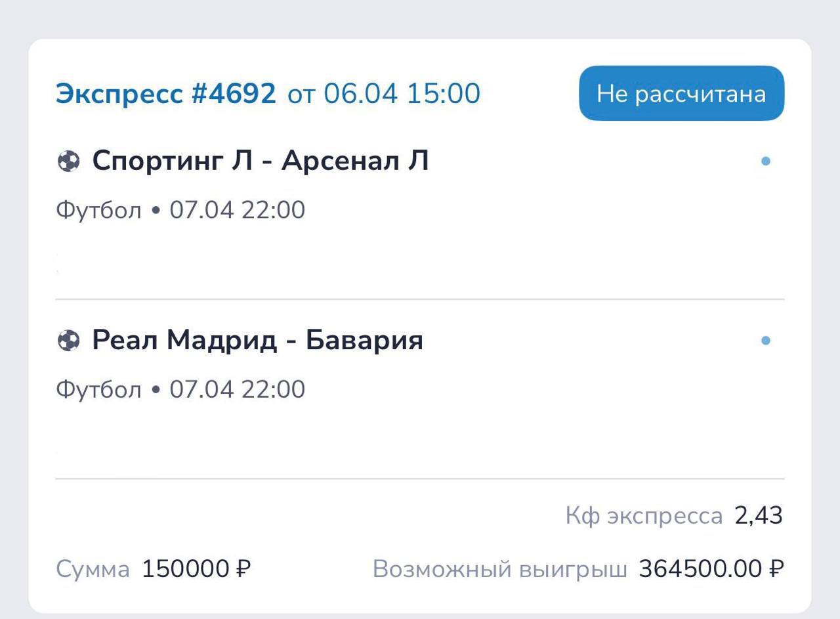Tap the blue status dot on Реал Мадрид row
Screen dimensions: 840x619
765,340
